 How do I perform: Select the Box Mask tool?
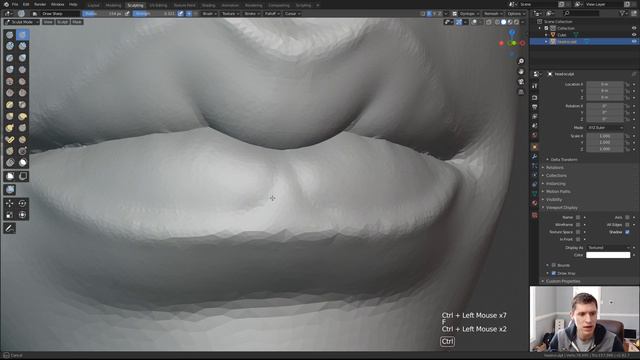point(10,176)
